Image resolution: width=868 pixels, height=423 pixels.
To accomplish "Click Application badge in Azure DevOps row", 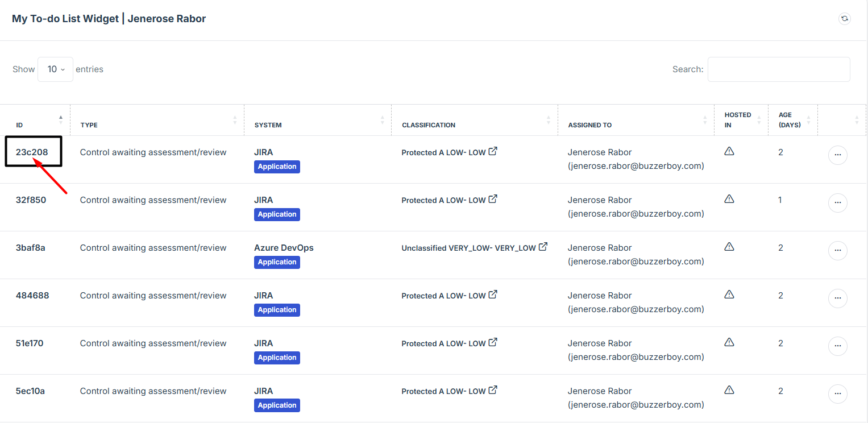I will coord(277,262).
